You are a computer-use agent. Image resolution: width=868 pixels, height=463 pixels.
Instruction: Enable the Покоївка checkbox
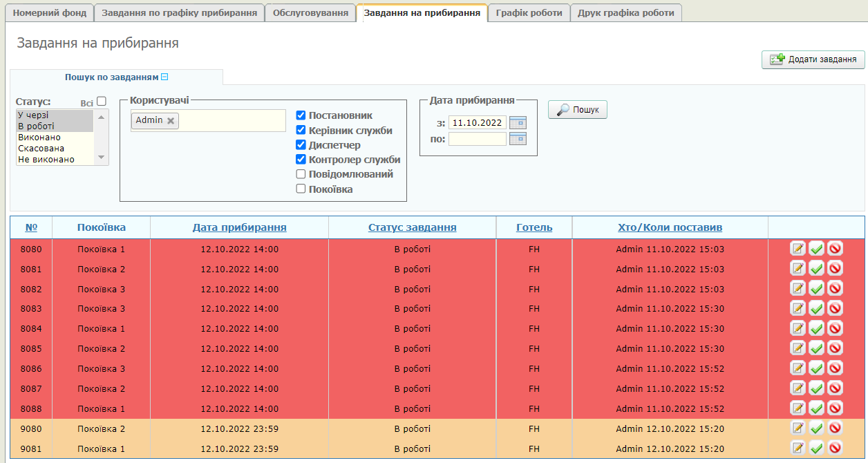point(301,189)
